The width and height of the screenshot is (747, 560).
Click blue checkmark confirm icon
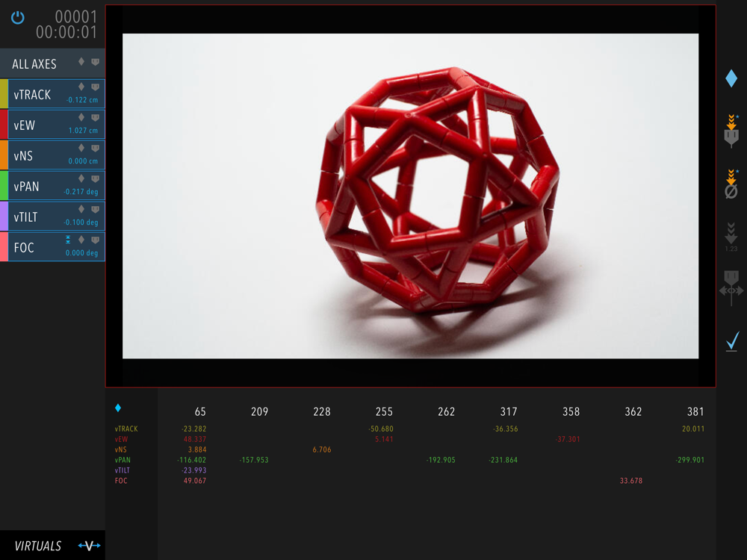click(733, 341)
